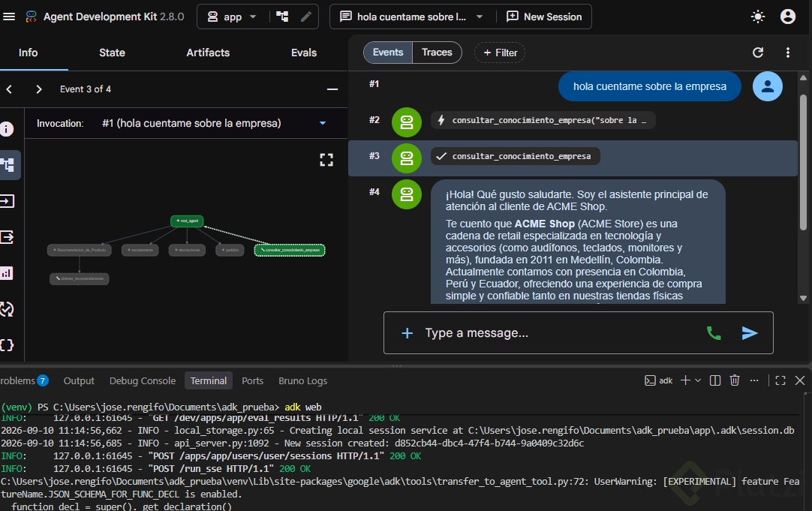
Task: Add a Filter to events
Action: pos(500,53)
